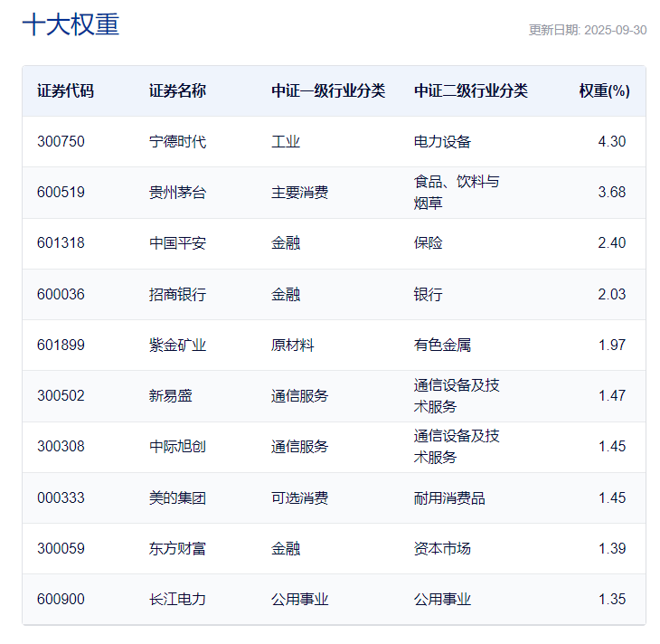Select security code 601899
Viewport: 660px width, 644px height.
tap(61, 345)
